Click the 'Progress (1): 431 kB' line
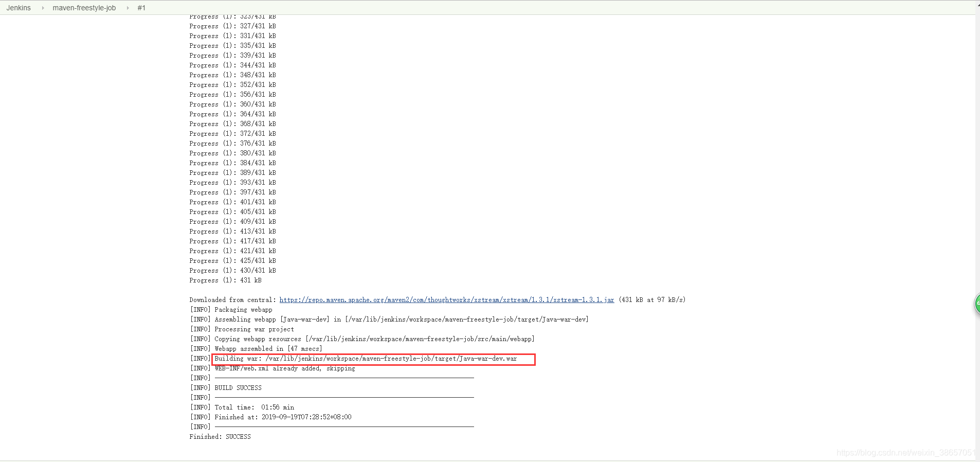Screen dimensions: 980x462 point(225,280)
